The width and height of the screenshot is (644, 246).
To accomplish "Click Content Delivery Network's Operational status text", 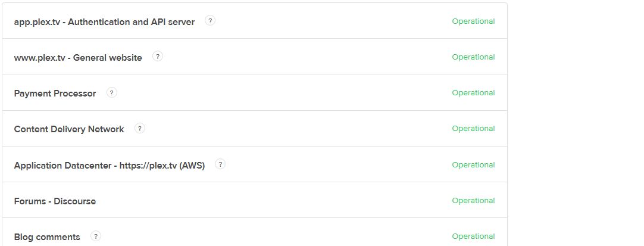I will tap(473, 129).
